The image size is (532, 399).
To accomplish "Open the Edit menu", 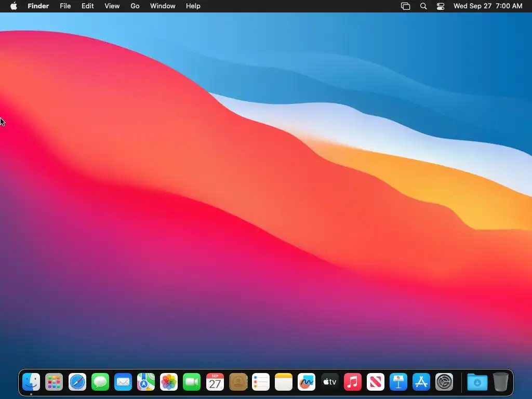I will [x=87, y=6].
